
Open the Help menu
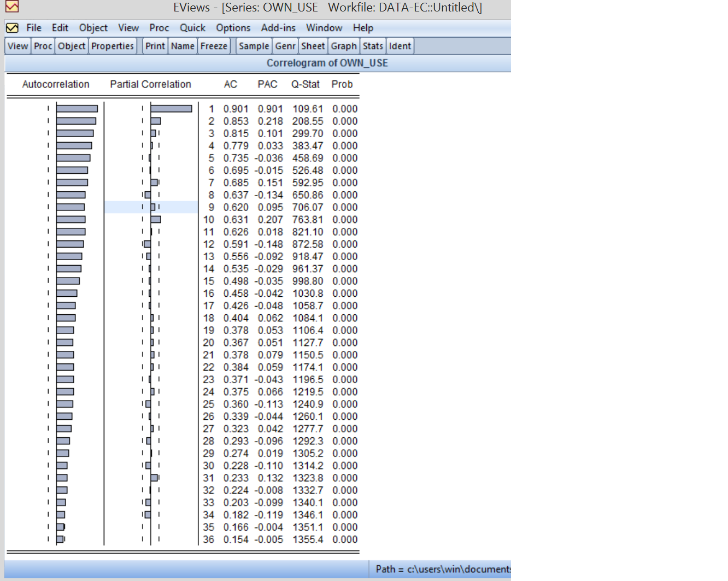tap(362, 28)
